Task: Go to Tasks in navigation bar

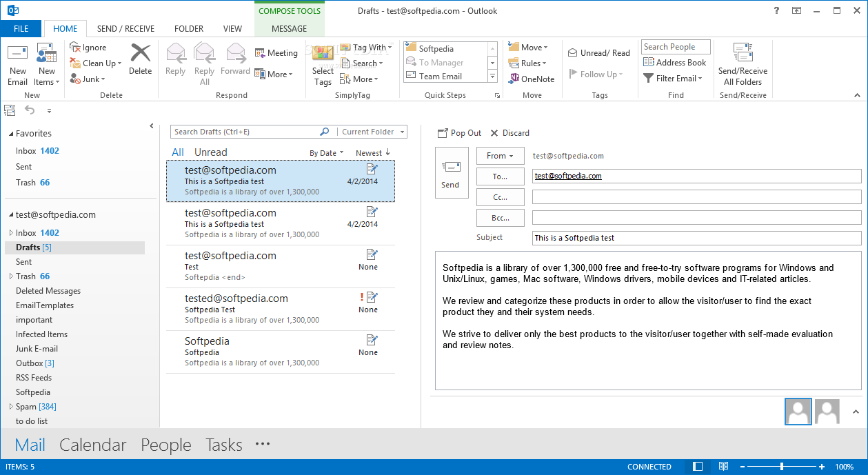Action: tap(224, 445)
